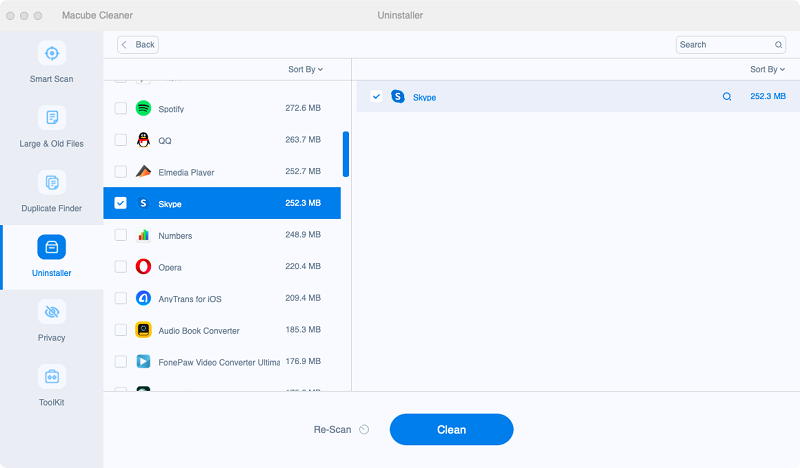The width and height of the screenshot is (800, 468).
Task: Check the Spotify checkbox
Action: coord(120,108)
